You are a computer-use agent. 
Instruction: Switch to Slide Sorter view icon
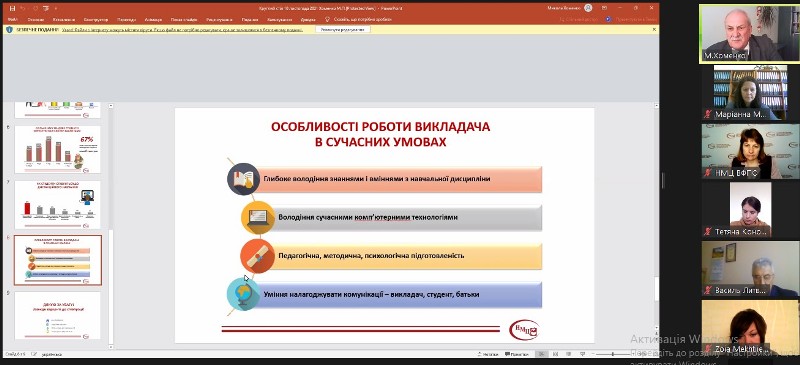[x=555, y=354]
